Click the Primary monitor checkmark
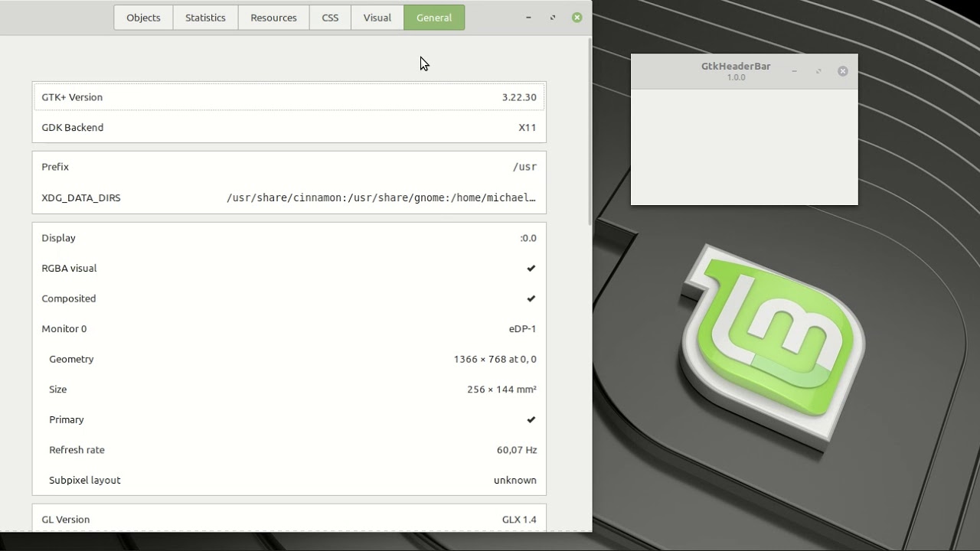980x551 pixels. [x=531, y=419]
